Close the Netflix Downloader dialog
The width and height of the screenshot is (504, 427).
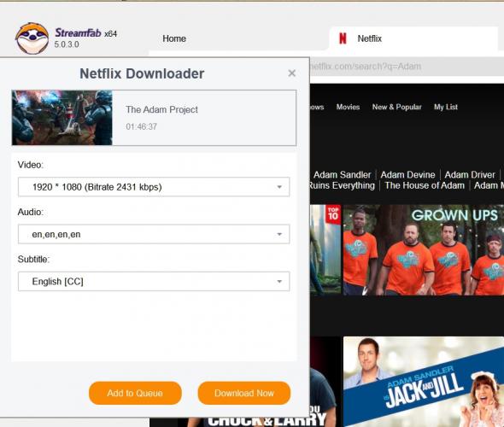pyautogui.click(x=291, y=73)
